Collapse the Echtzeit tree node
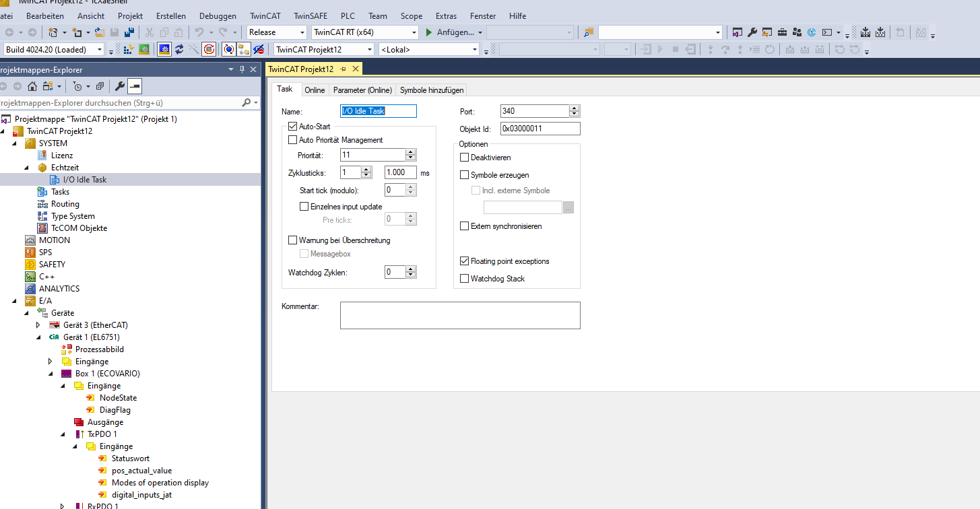Screen dimensions: 980x509 pyautogui.click(x=27, y=168)
